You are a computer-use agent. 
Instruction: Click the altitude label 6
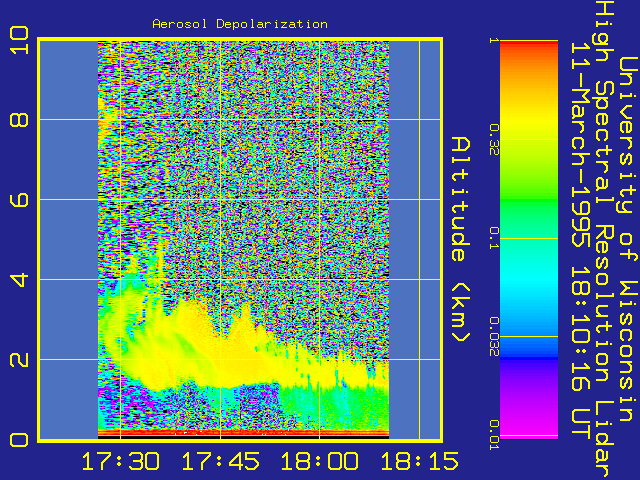19,200
